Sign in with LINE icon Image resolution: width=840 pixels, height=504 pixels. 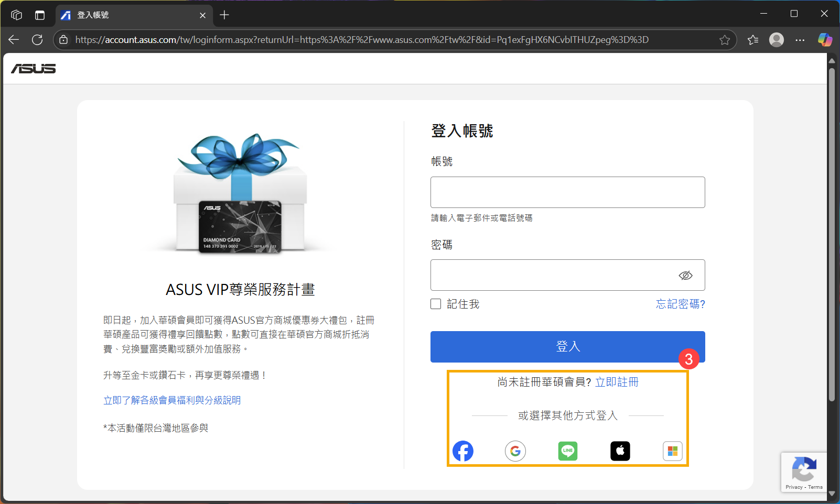[x=568, y=451]
